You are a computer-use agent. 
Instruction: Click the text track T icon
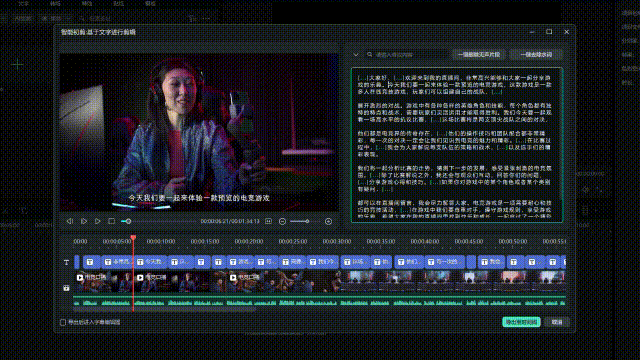(x=67, y=262)
